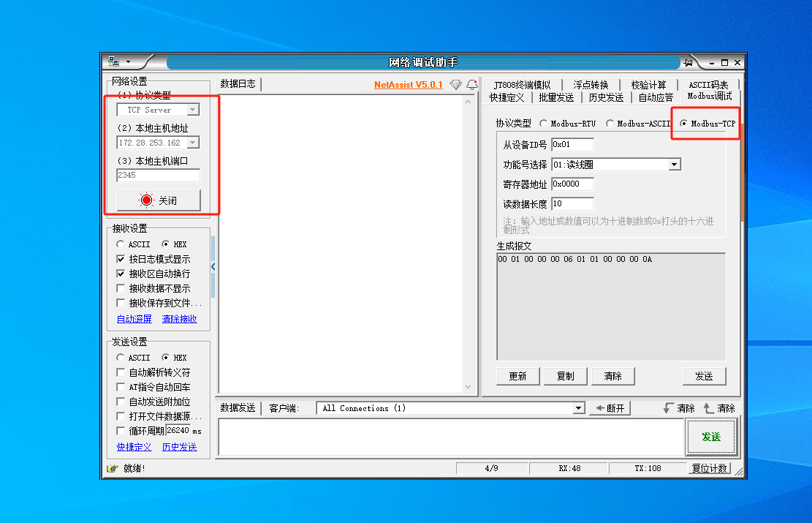Enable 打开文件数据源 checkbox
812x523 pixels.
pos(121,416)
